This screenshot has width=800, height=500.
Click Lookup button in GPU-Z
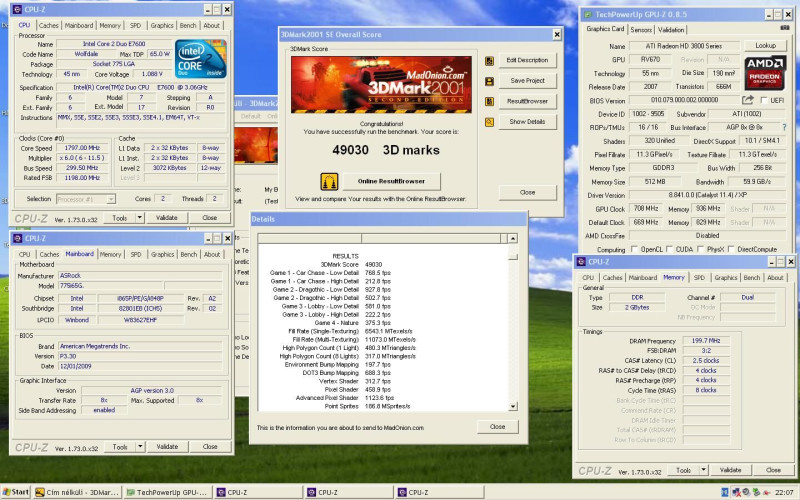[765, 45]
